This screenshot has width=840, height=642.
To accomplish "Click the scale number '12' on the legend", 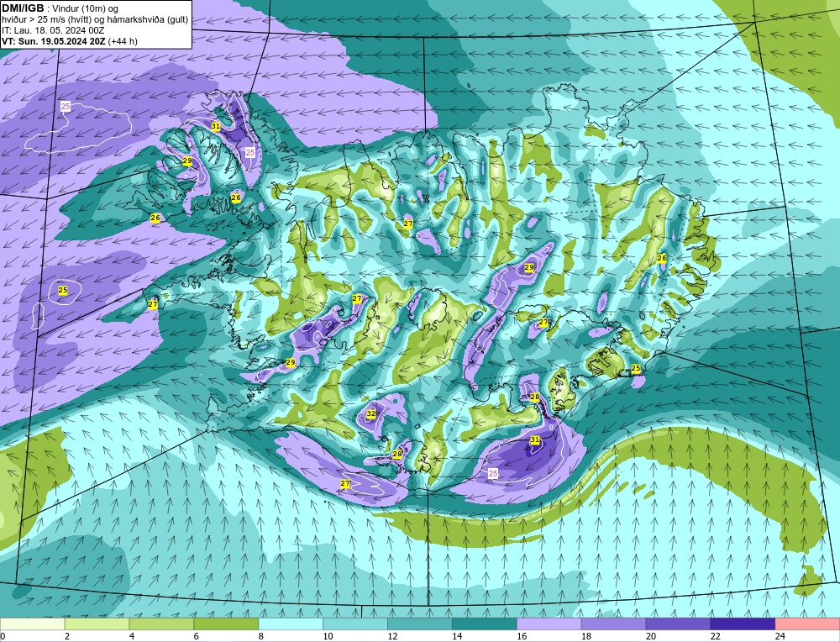I will coord(392,636).
